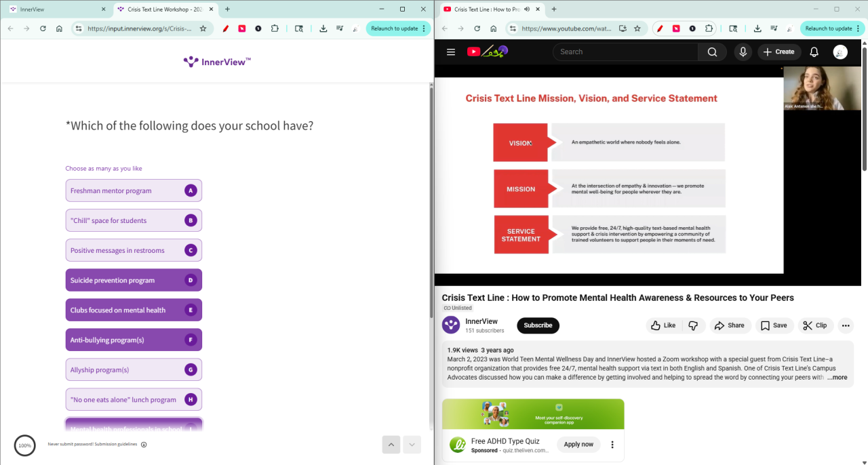This screenshot has height=465, width=868.
Task: Dislike the Crisis Text Line video
Action: [693, 325]
